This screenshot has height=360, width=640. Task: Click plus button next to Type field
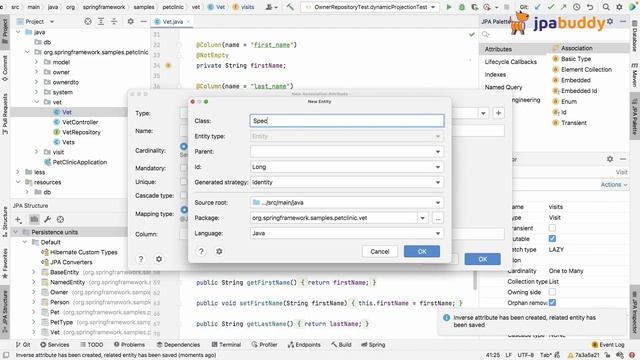point(498,113)
